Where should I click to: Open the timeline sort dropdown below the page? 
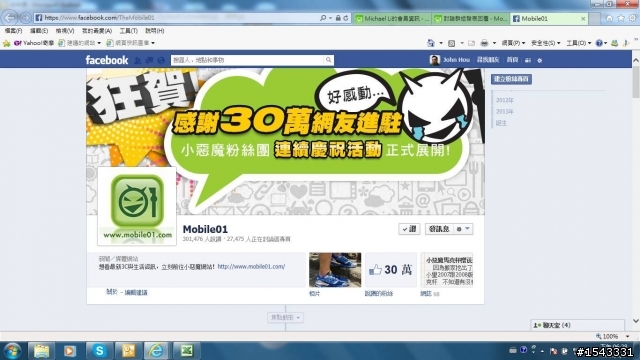pos(285,317)
